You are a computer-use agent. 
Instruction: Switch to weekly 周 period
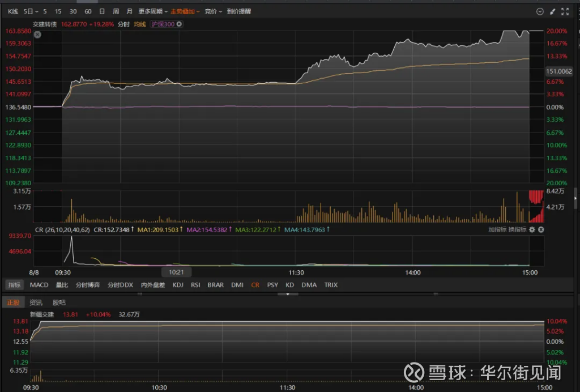[116, 11]
